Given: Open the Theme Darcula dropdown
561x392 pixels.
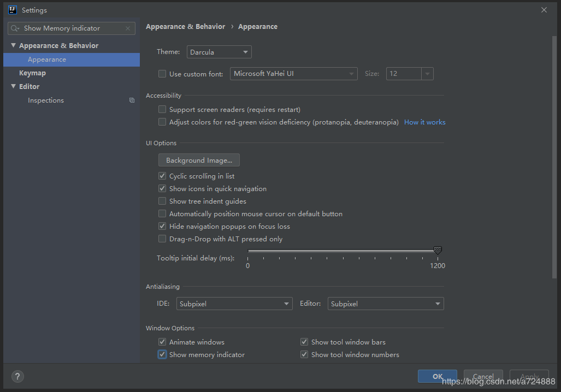Looking at the screenshot, I should [x=219, y=52].
